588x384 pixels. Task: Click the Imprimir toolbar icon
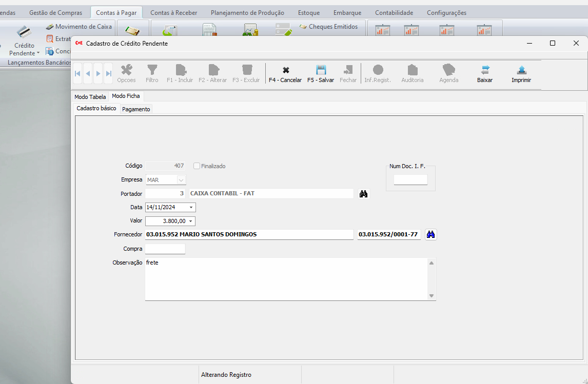pos(521,70)
